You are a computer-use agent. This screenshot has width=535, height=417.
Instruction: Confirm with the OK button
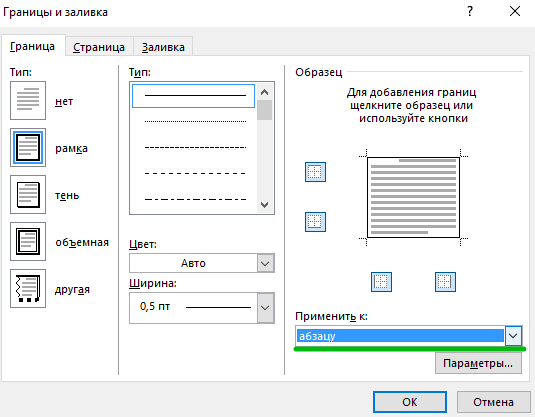(410, 402)
